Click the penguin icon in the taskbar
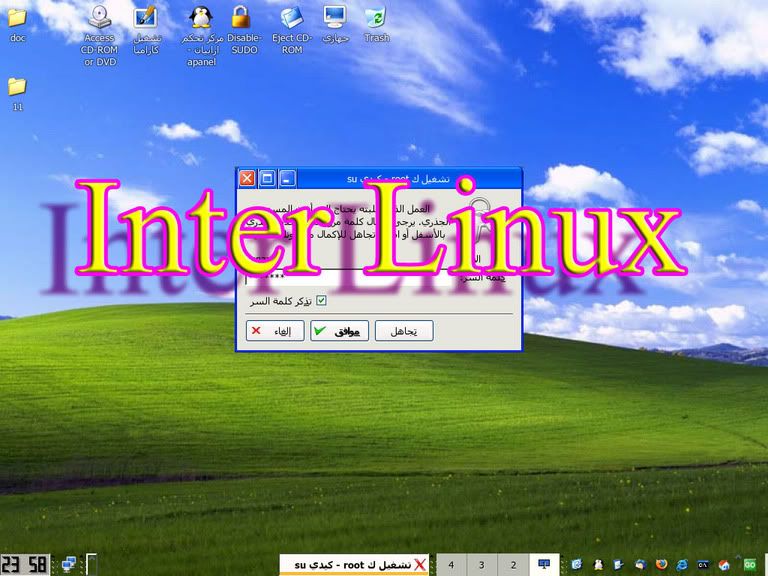Screen dimensions: 768x576 coord(599,565)
